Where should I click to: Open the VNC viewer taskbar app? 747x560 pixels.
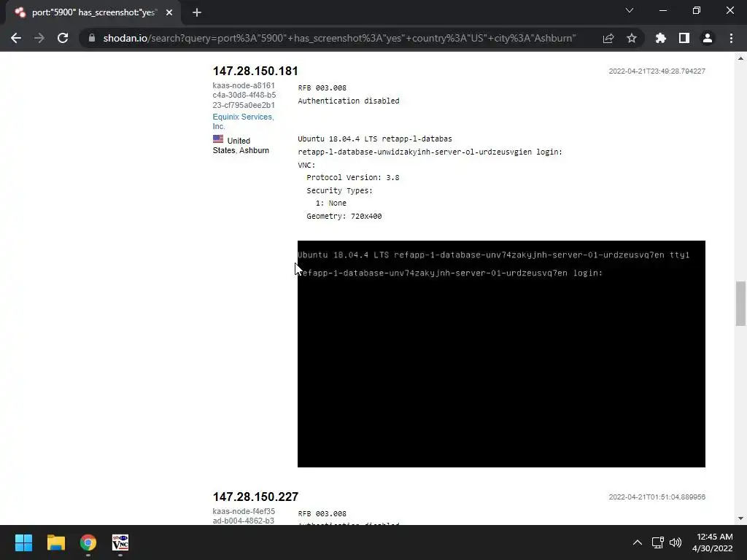120,542
